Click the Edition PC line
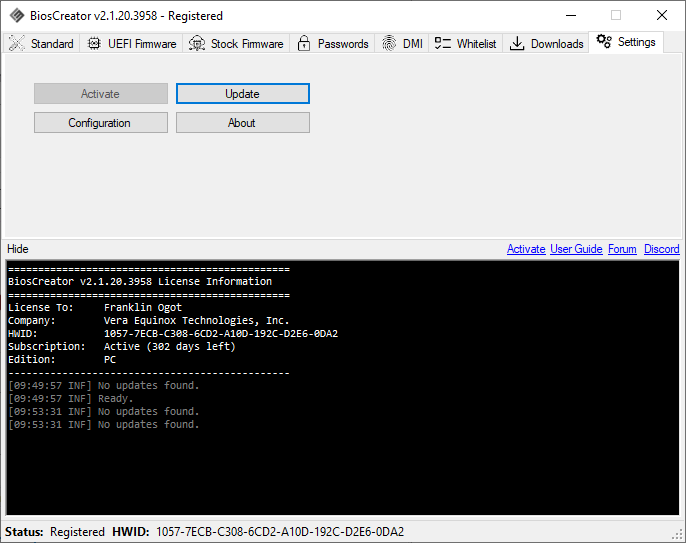Screen dimensions: 686x543 pyautogui.click(x=62, y=360)
